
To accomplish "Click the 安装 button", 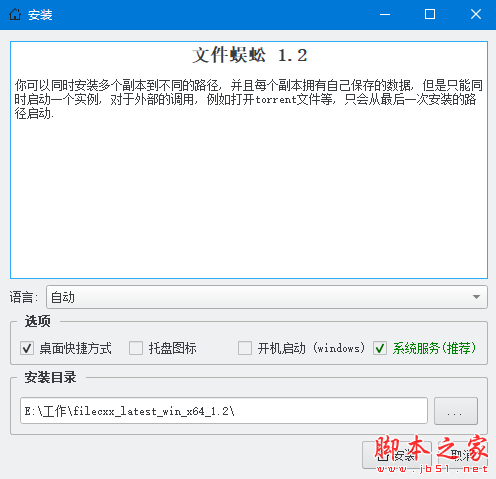I will (397, 455).
